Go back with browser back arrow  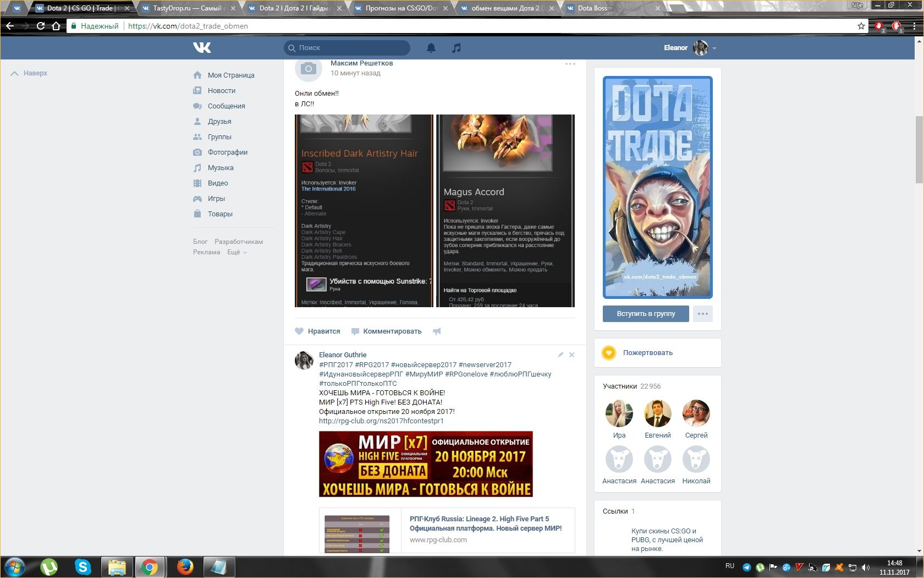click(x=10, y=26)
